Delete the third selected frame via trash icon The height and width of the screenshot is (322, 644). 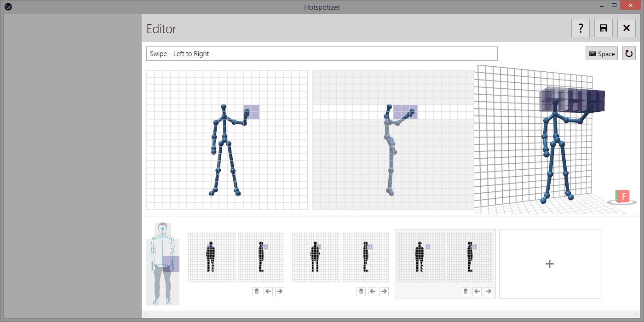466,291
